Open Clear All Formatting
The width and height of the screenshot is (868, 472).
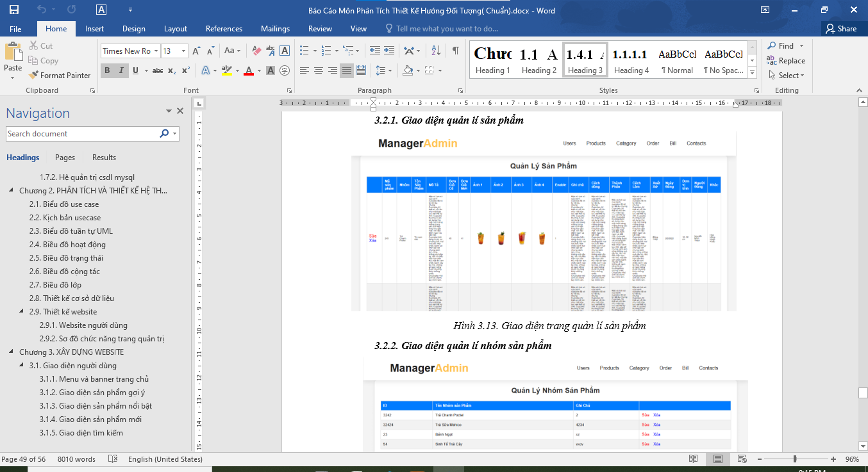(x=255, y=50)
